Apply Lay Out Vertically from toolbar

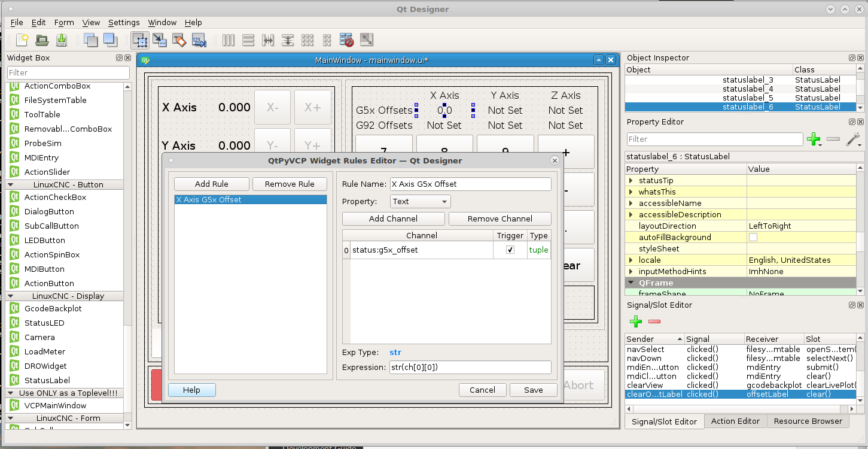click(248, 40)
